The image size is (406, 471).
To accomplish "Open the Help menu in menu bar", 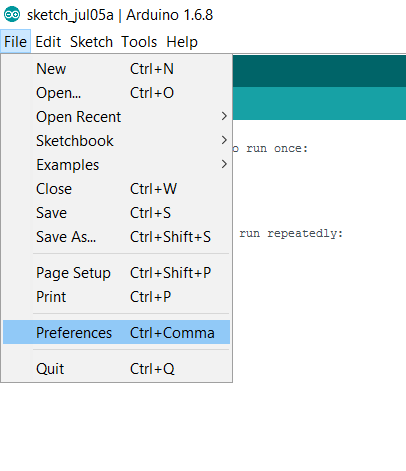I will [182, 42].
